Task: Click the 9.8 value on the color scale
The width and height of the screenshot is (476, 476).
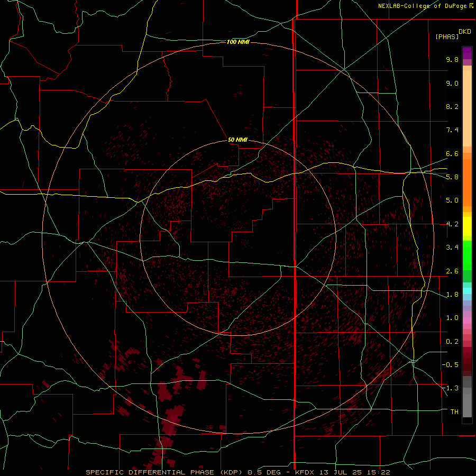Action: pyautogui.click(x=452, y=59)
